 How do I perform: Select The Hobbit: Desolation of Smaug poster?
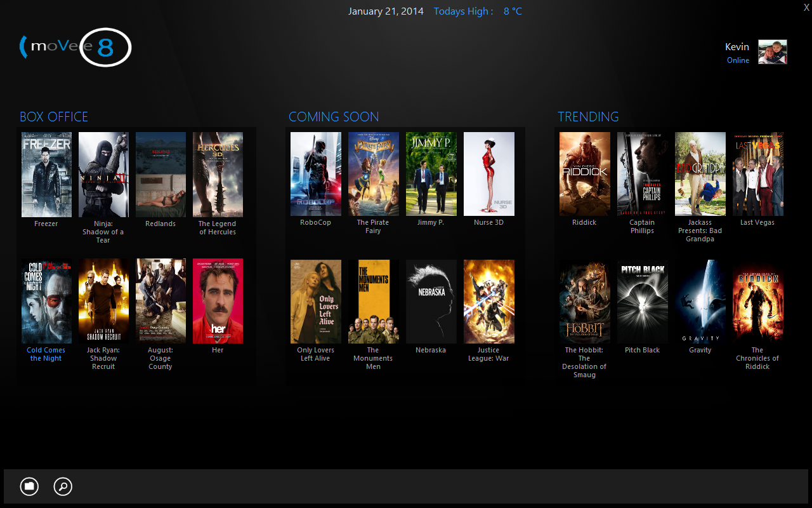585,302
